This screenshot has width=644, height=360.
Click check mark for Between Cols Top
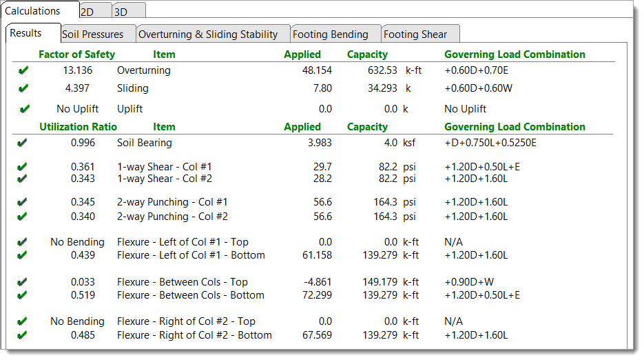tap(22, 282)
